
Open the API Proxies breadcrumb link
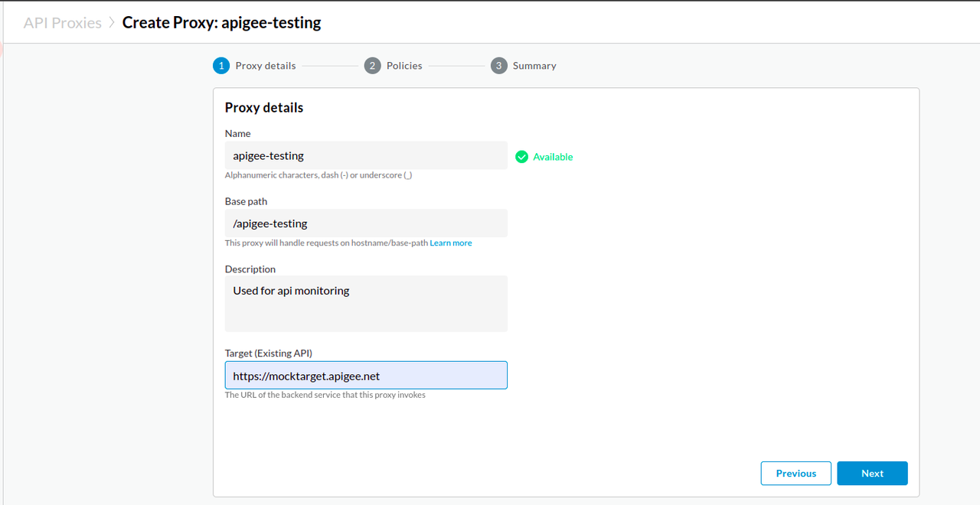(62, 23)
